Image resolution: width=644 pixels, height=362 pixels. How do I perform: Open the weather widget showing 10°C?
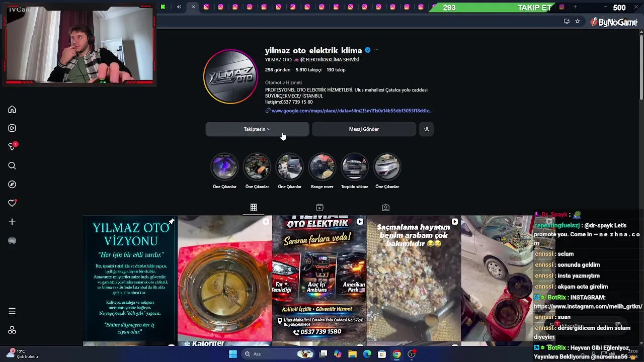(21, 354)
